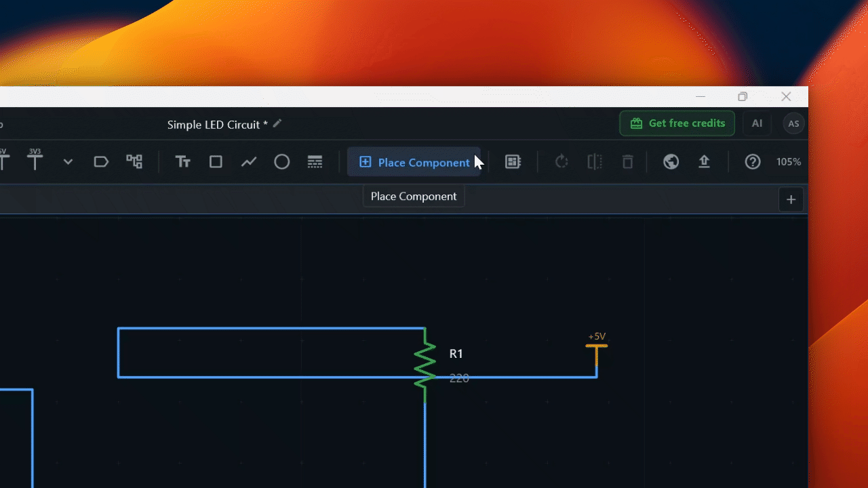Edit project name with pencil icon

pos(277,124)
